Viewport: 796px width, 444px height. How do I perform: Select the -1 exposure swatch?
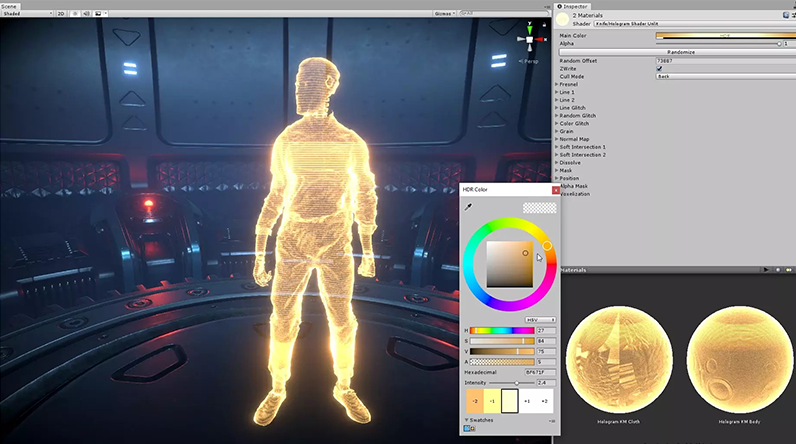coord(492,401)
